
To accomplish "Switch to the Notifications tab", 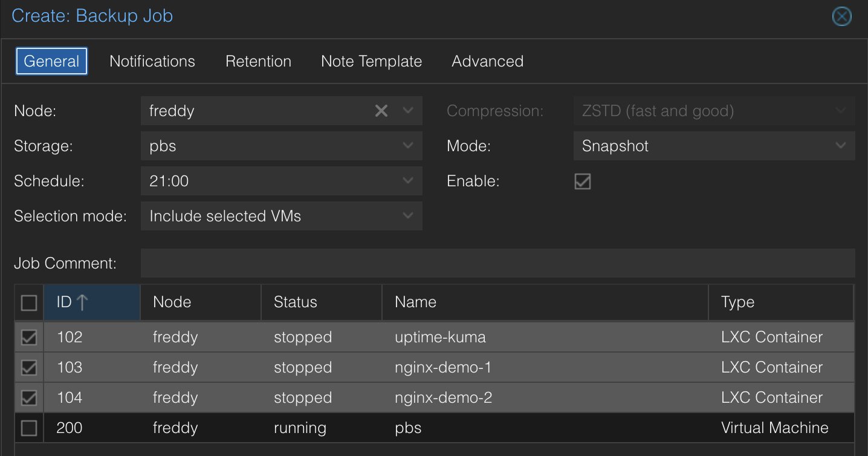I will (x=152, y=61).
